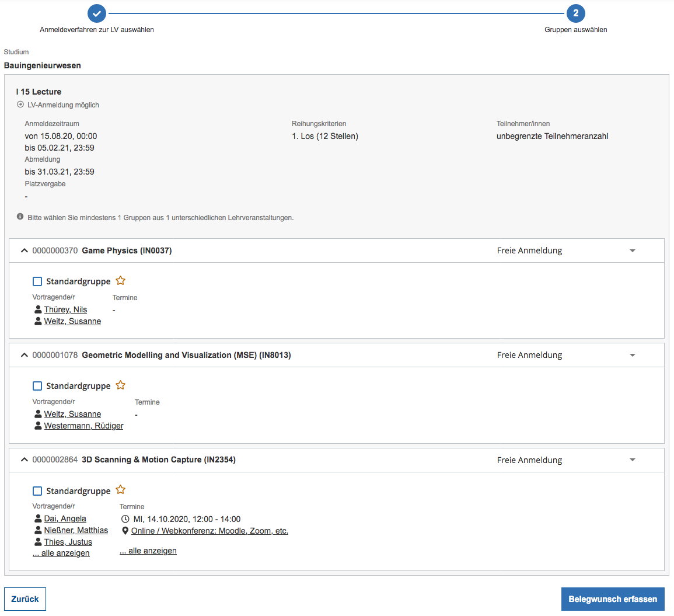
Task: Open lecturer link Thürey, Nils
Action: 65,309
